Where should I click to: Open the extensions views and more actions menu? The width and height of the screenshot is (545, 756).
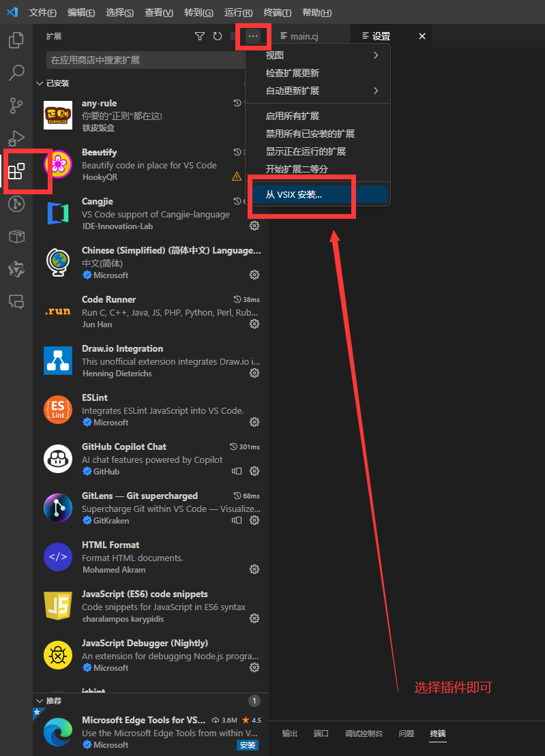pos(253,36)
